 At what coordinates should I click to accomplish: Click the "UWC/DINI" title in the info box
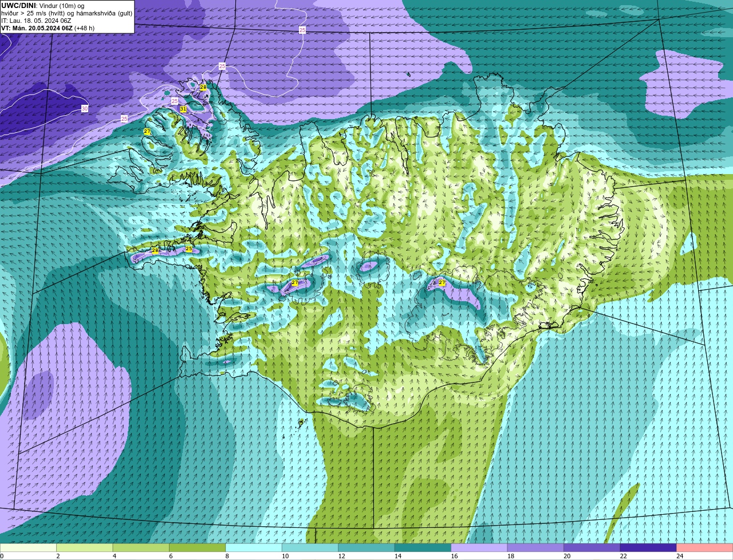pos(18,6)
